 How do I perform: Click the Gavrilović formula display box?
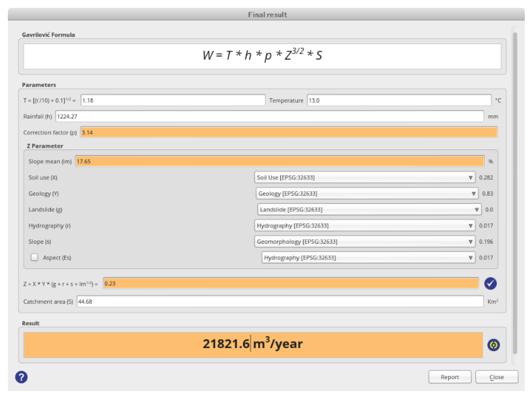[262, 56]
